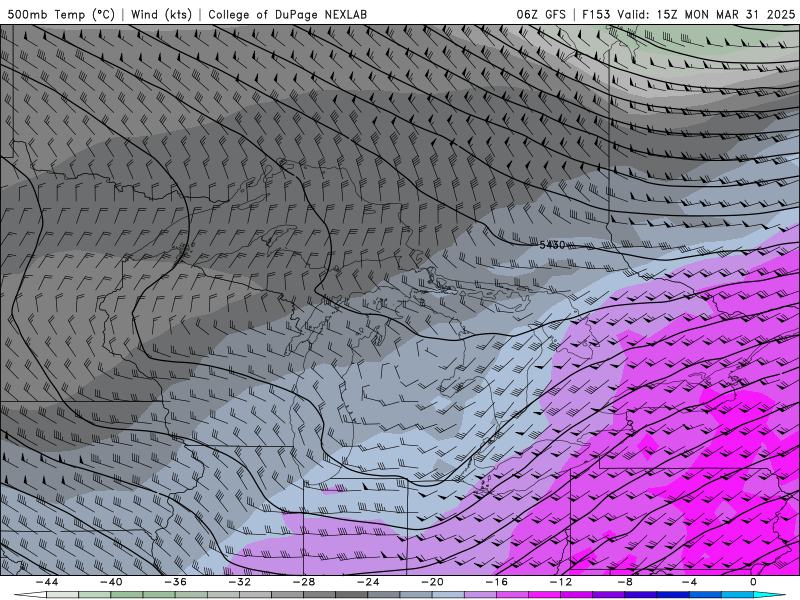Click the 5430 height contour label
Viewport: 800px width, 600px height.
coord(553,245)
